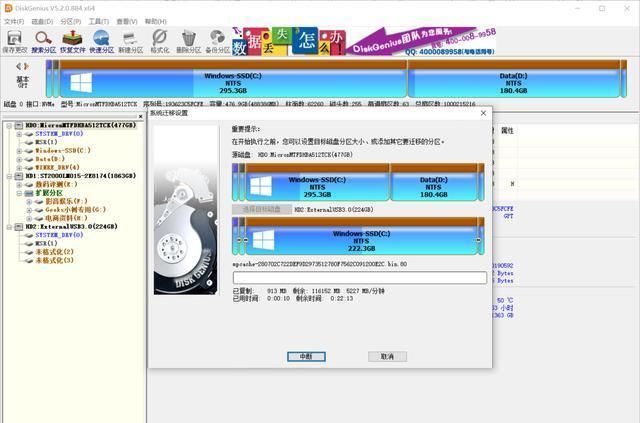This screenshot has height=423, width=640.
Task: Open the 分区(P) menu
Action: (x=71, y=21)
